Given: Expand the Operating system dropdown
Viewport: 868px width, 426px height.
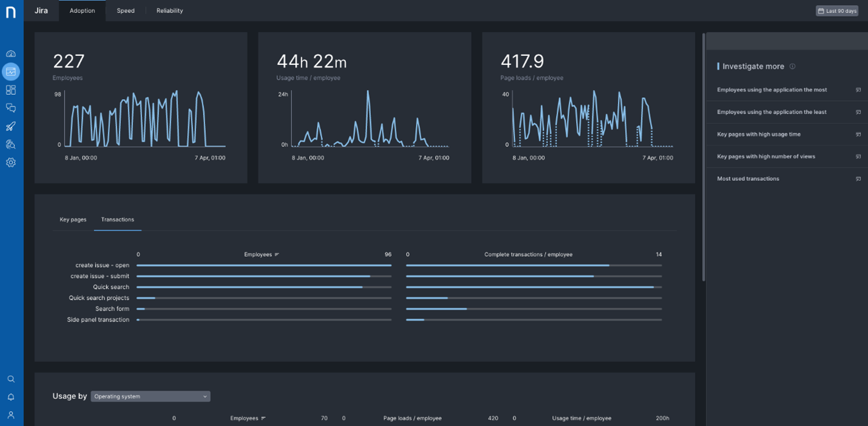Looking at the screenshot, I should tap(151, 396).
